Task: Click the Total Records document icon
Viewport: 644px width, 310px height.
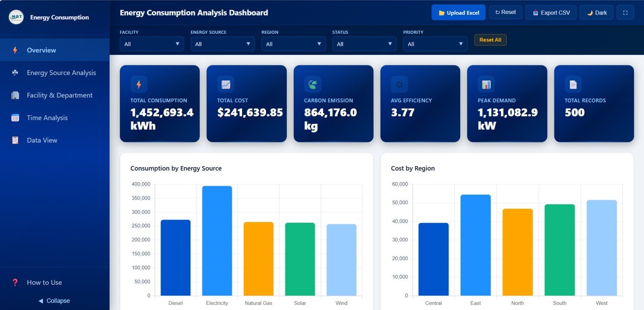Action: (573, 85)
